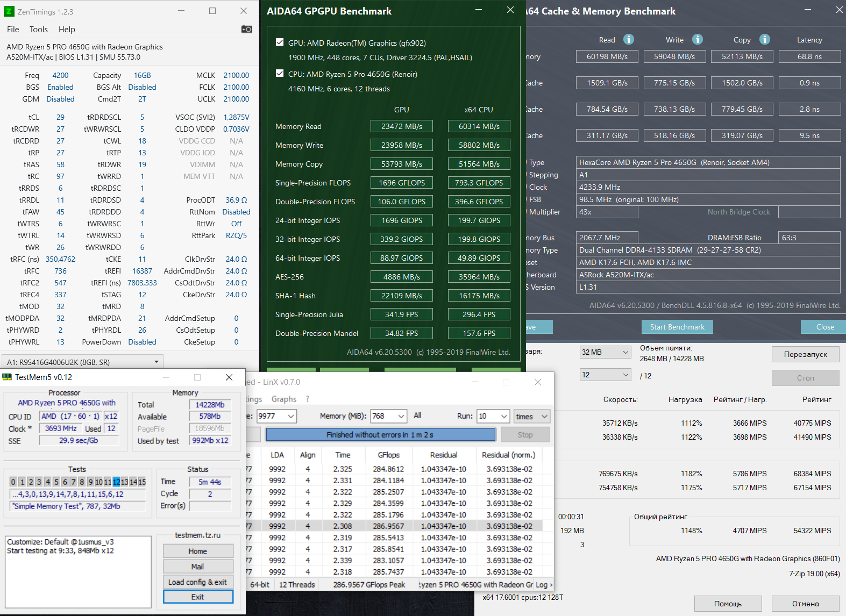Click the Помощь button in 7-Zip benchmark
This screenshot has width=846, height=616.
(x=728, y=604)
